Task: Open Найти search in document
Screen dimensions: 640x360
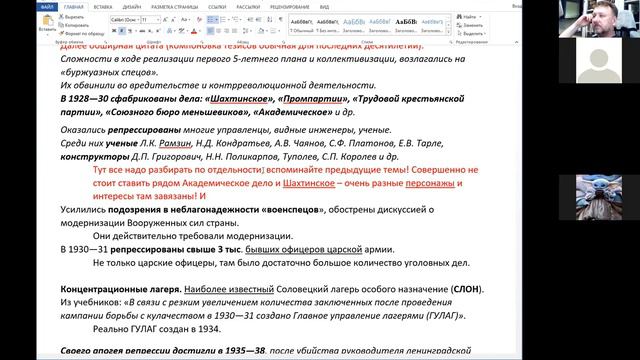Action: tap(466, 17)
